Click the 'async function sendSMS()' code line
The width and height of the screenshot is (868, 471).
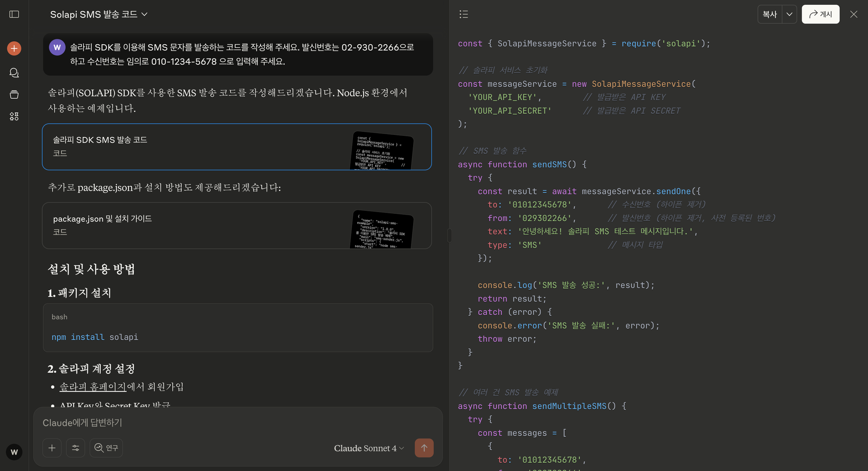(522, 164)
